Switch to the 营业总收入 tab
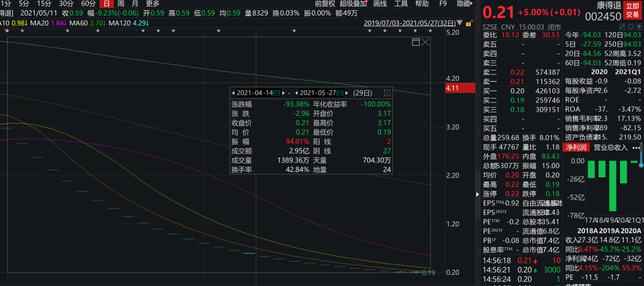The height and width of the screenshot is (286, 644). 608,147
